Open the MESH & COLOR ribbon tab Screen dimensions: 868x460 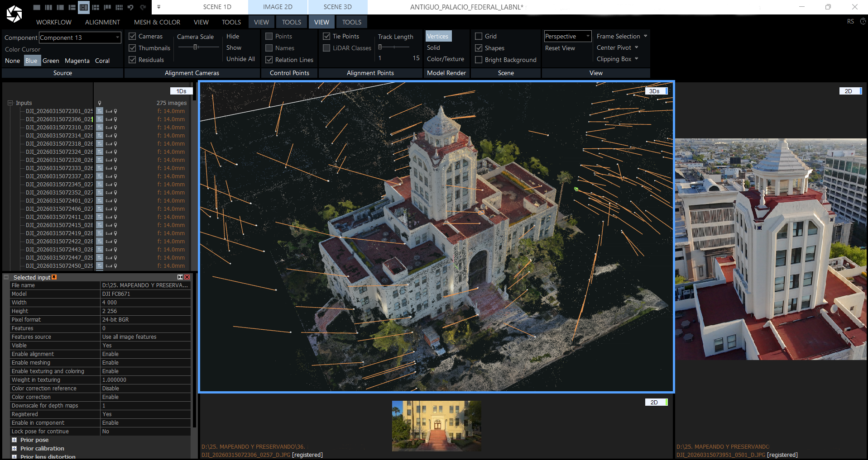pyautogui.click(x=157, y=22)
